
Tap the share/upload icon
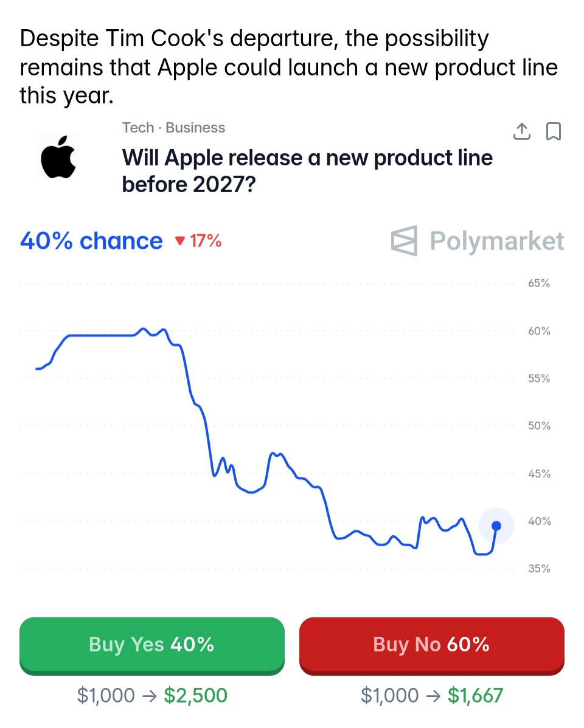522,131
